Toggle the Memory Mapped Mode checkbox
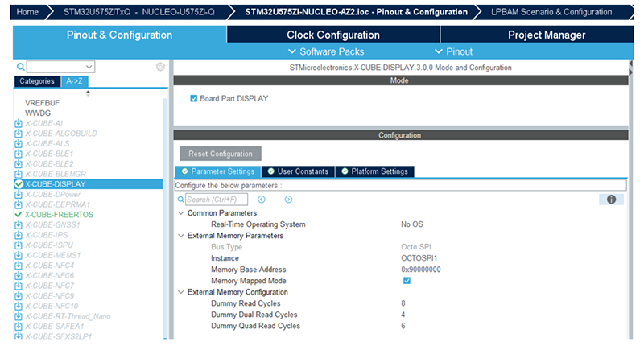This screenshot has width=644, height=346. click(x=407, y=281)
